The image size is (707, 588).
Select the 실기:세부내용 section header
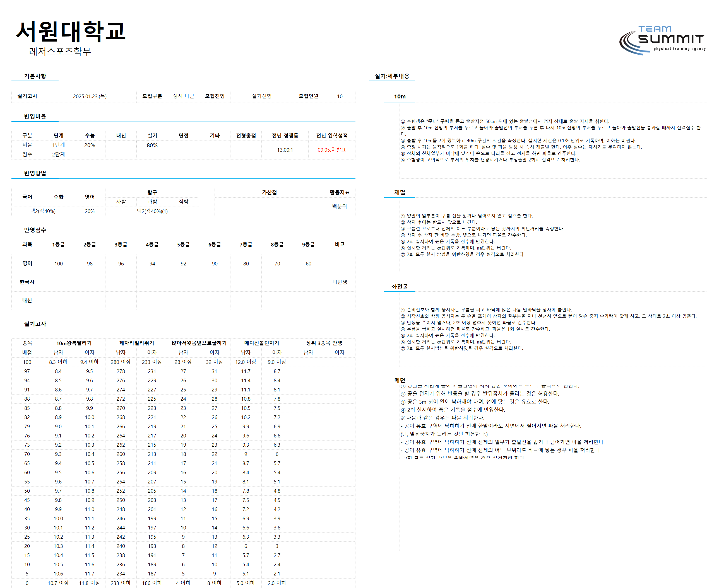(x=392, y=76)
